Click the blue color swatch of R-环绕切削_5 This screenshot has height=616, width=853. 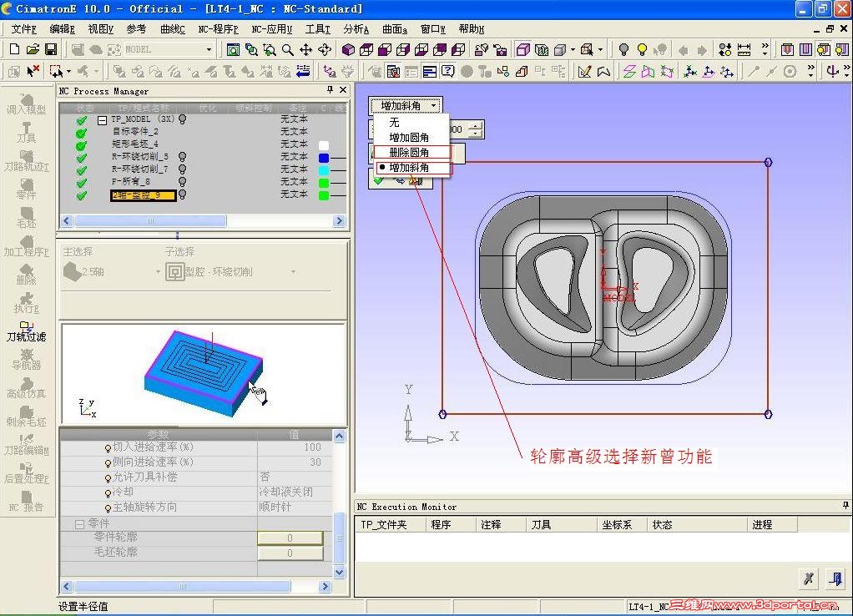click(x=324, y=157)
